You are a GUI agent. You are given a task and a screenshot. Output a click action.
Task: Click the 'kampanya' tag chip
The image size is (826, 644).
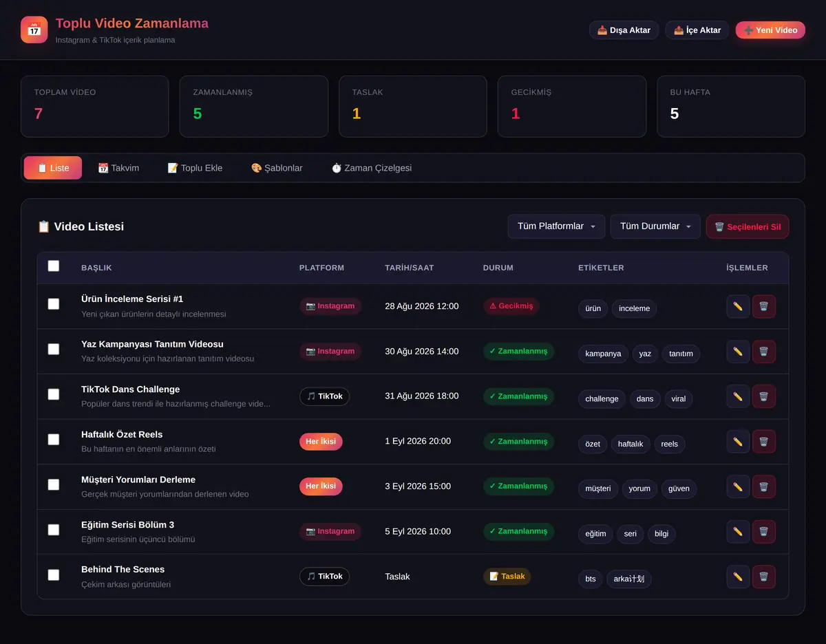click(x=603, y=354)
